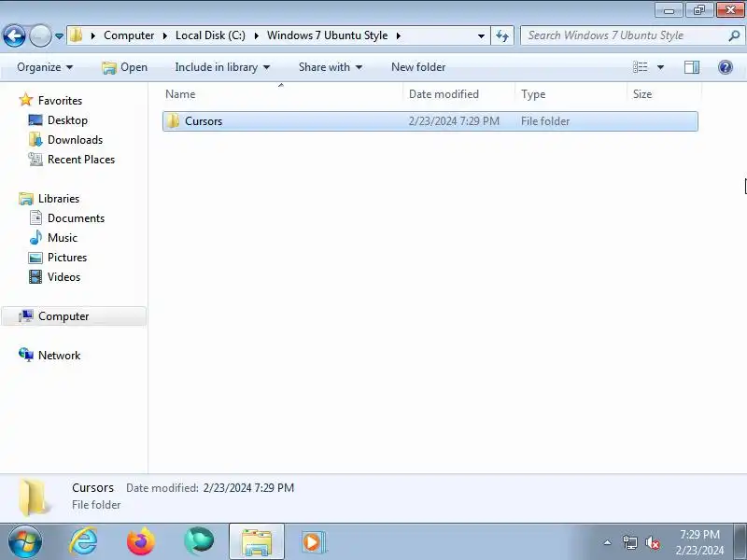The height and width of the screenshot is (560, 747).
Task: Click the Downloads folder icon in sidebar
Action: (35, 139)
